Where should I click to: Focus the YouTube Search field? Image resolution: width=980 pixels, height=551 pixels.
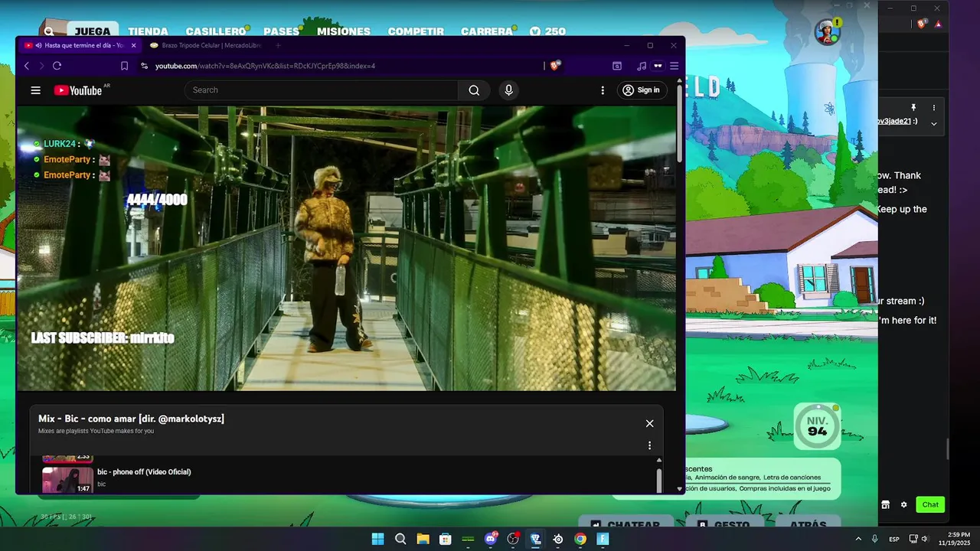coord(322,90)
